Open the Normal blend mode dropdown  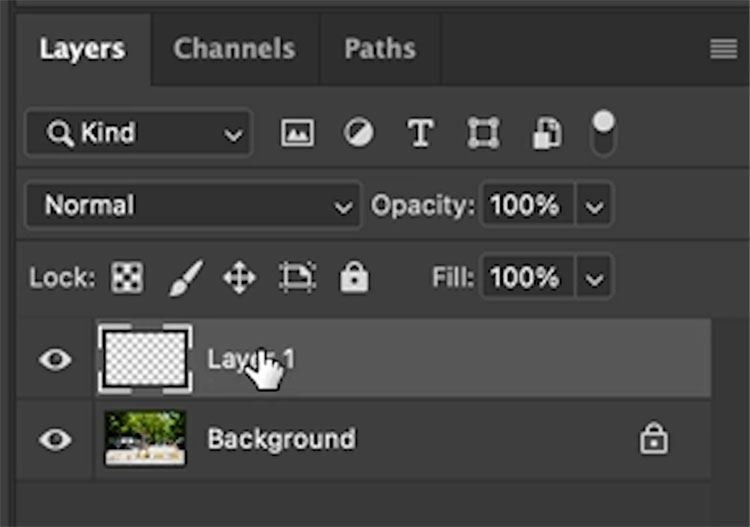click(x=193, y=206)
